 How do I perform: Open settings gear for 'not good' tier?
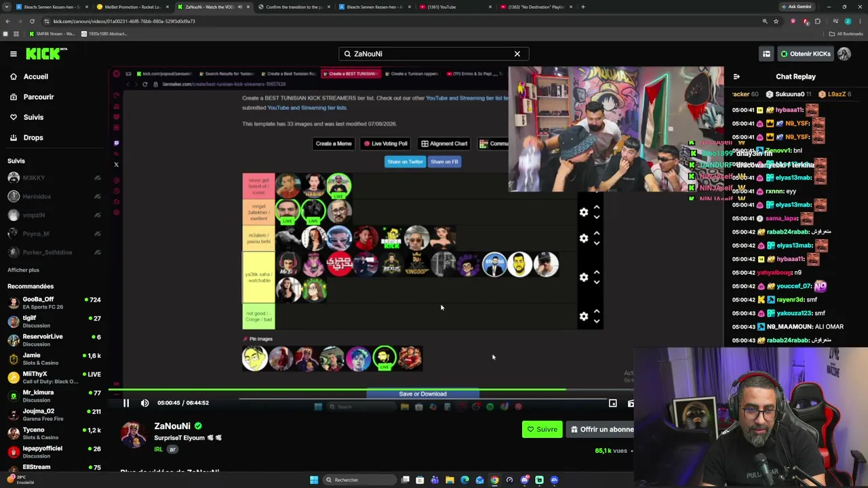pyautogui.click(x=584, y=317)
